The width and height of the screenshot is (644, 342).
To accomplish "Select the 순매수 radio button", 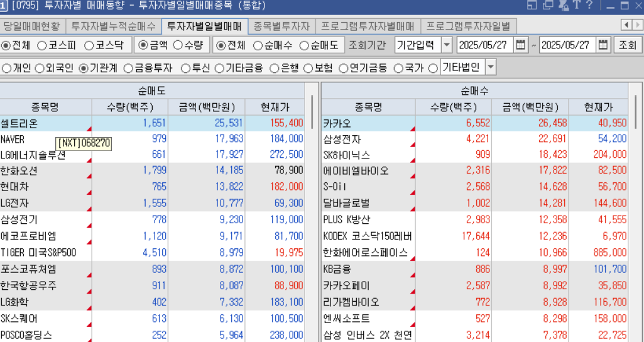I will [258, 45].
